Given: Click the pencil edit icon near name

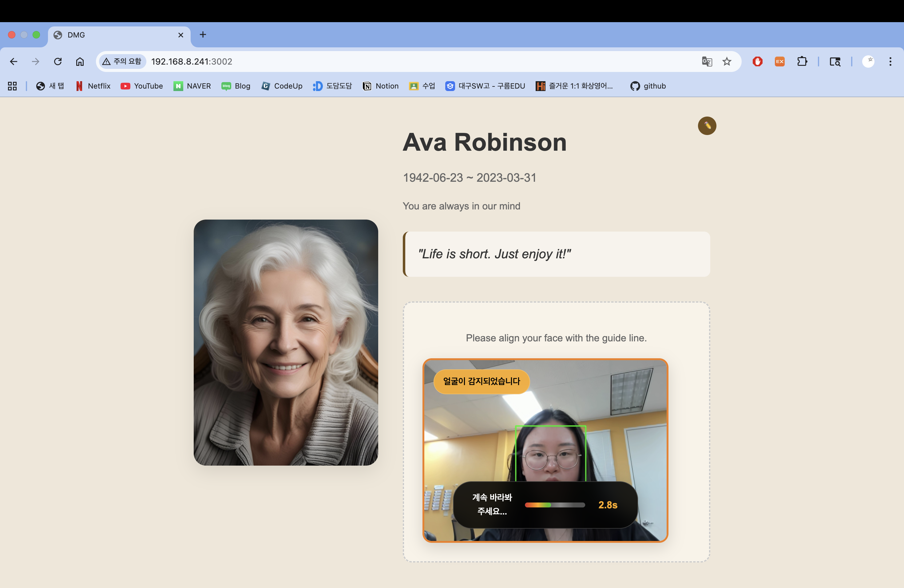Looking at the screenshot, I should [707, 126].
